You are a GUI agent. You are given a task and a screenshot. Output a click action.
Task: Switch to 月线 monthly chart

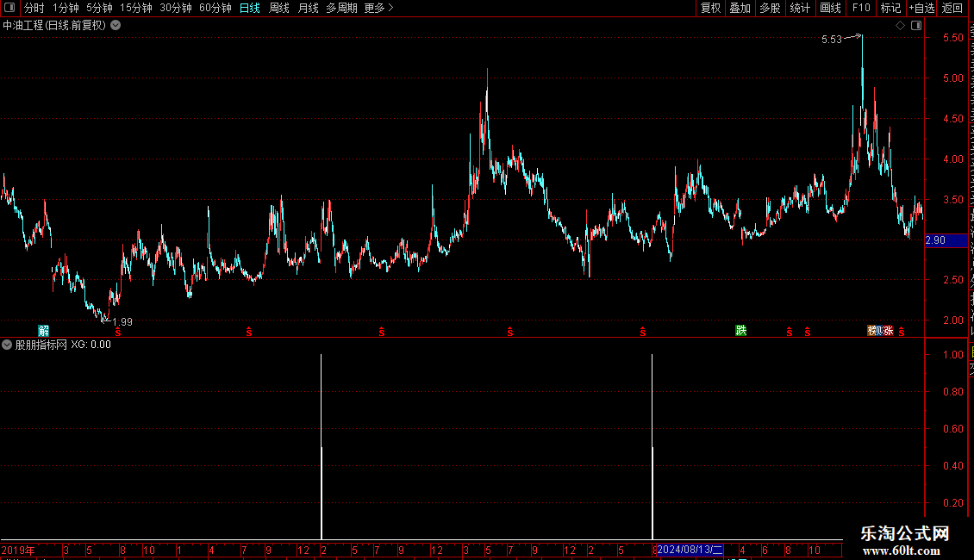pyautogui.click(x=308, y=8)
